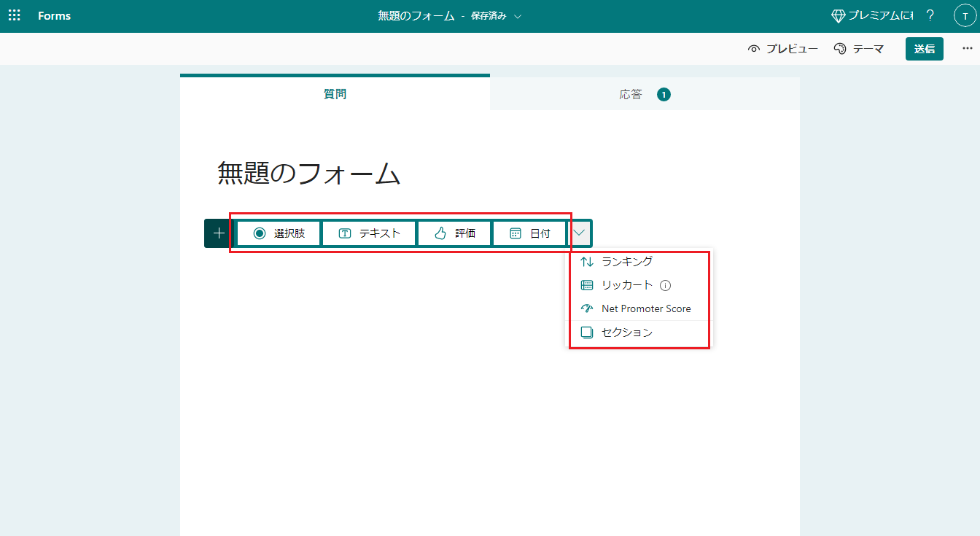
Task: Click the help question mark icon
Action: [930, 16]
